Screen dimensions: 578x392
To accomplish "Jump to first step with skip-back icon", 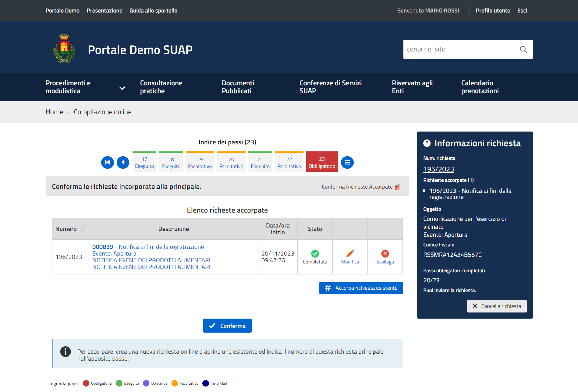I will (x=108, y=162).
